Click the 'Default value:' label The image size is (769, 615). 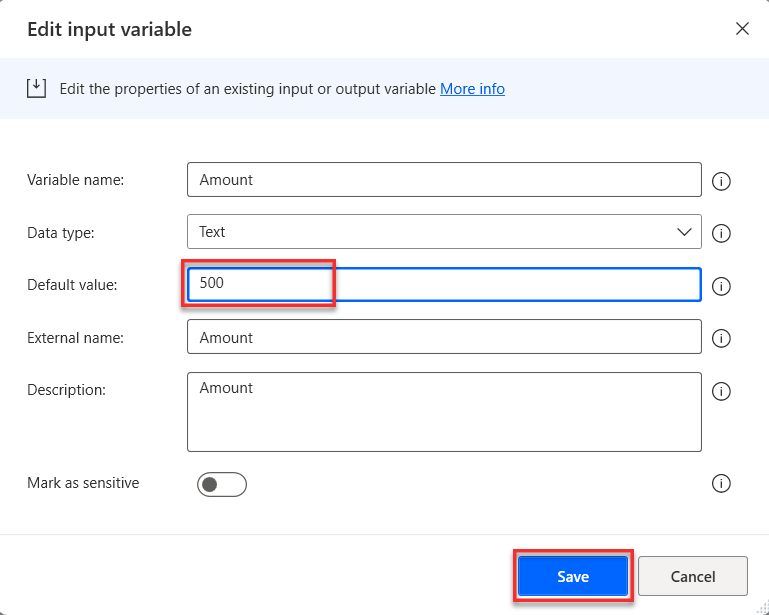[72, 284]
